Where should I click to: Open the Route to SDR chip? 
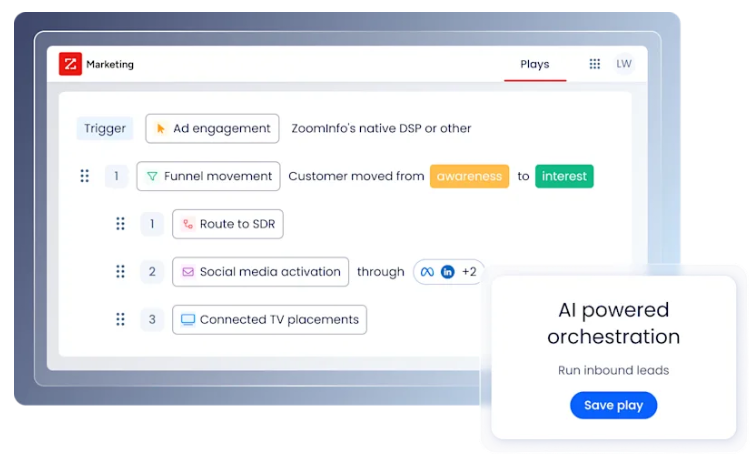tap(228, 224)
